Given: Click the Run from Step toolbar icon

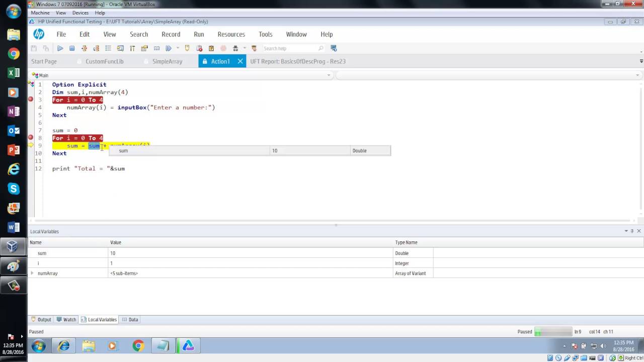Looking at the screenshot, I should coord(169,48).
